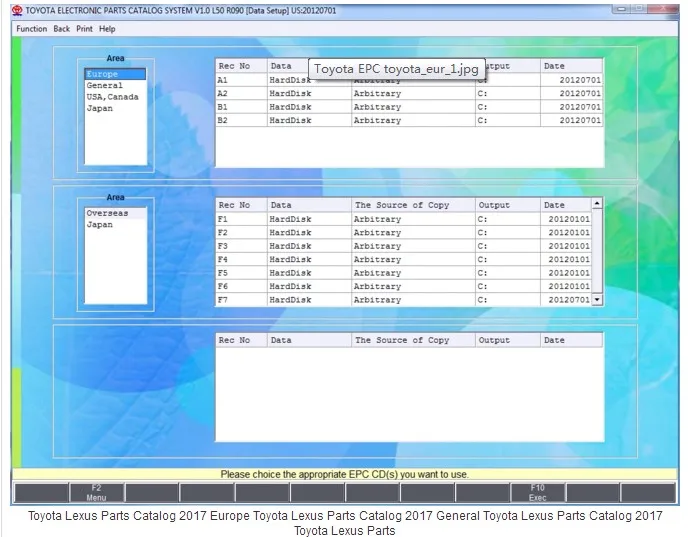Select row F2 in the second table
Screen dimensions: 688x537
pos(404,233)
